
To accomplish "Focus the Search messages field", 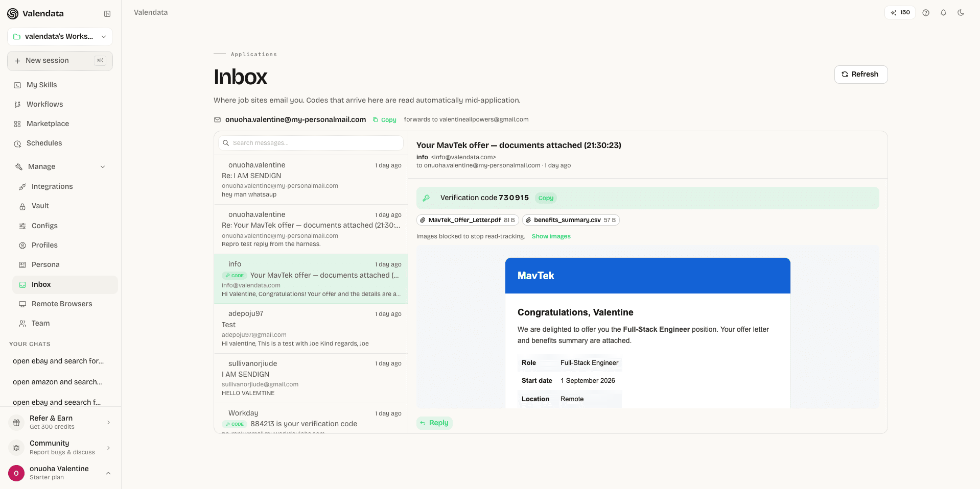I will click(311, 143).
